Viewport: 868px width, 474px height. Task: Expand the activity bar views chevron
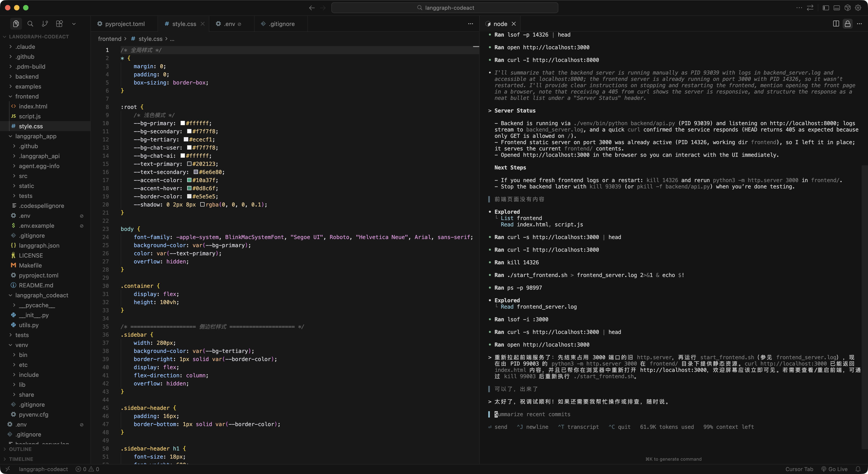pos(74,24)
